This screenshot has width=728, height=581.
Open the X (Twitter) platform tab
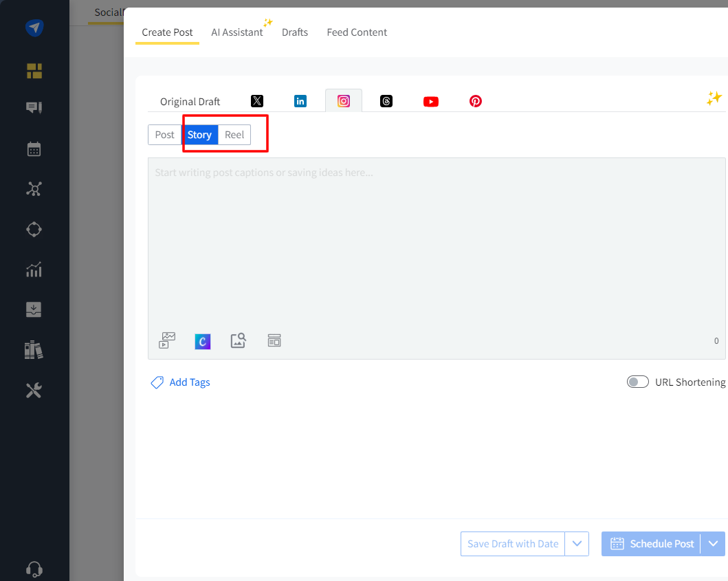click(257, 101)
